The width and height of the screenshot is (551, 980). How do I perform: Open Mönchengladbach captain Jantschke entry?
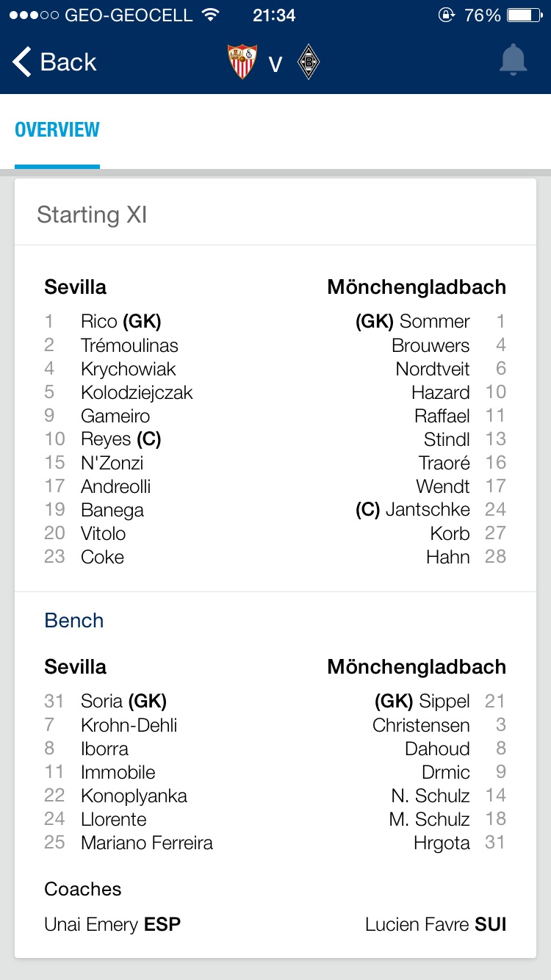pos(427,510)
